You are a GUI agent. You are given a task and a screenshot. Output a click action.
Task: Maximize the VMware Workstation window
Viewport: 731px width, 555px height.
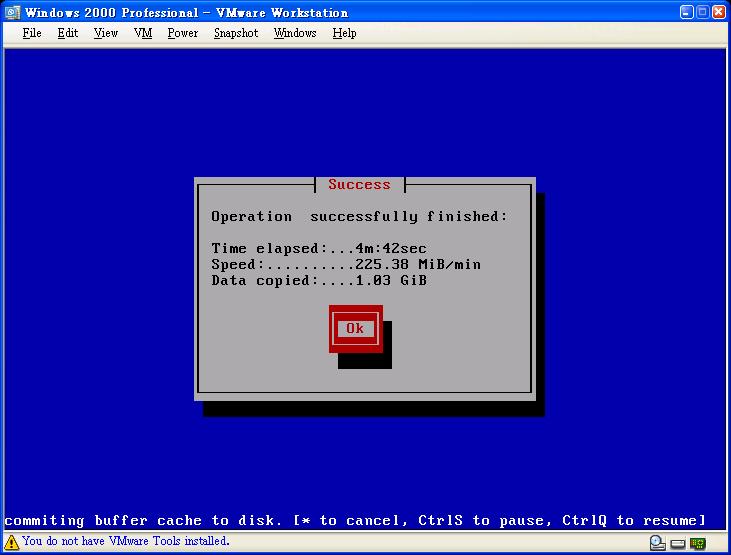703,12
